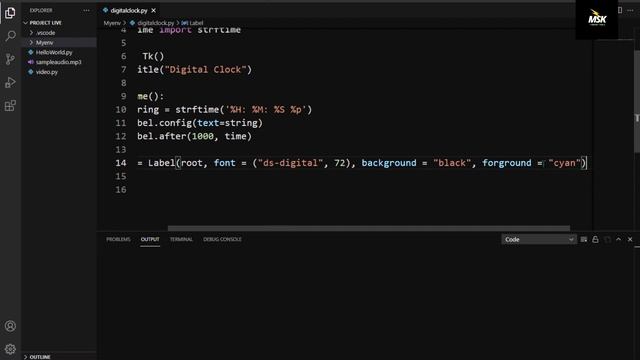Open the Code output channel dropdown

(x=538, y=239)
